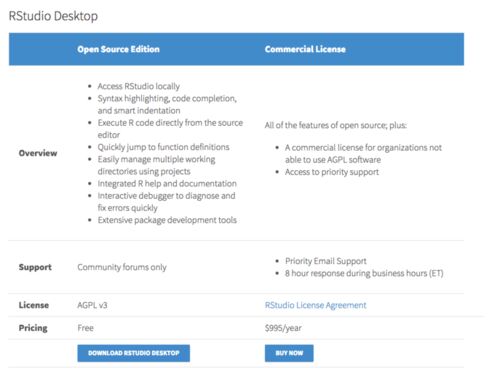
Task: Click the Access RStudio locally bullet
Action: click(139, 86)
